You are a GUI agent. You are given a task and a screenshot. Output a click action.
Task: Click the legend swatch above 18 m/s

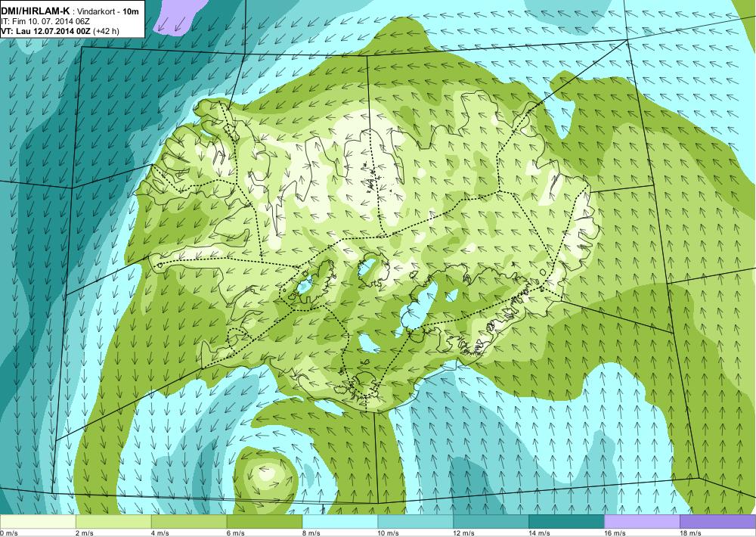717,522
